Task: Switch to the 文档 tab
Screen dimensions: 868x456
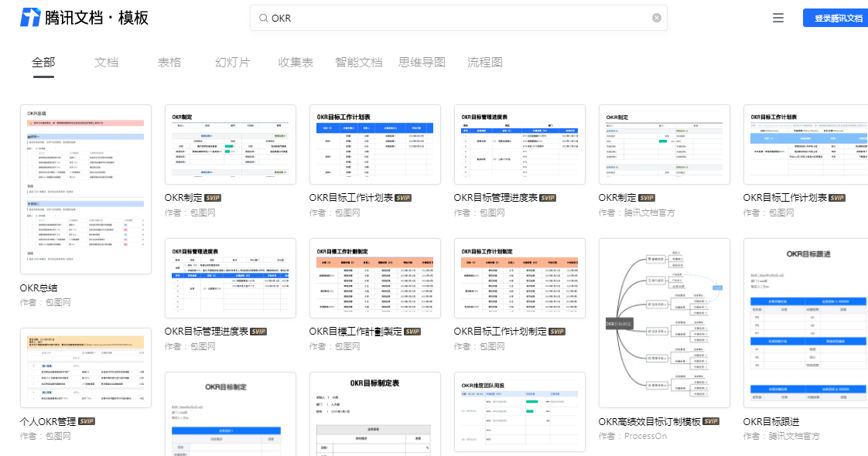Action: [107, 62]
